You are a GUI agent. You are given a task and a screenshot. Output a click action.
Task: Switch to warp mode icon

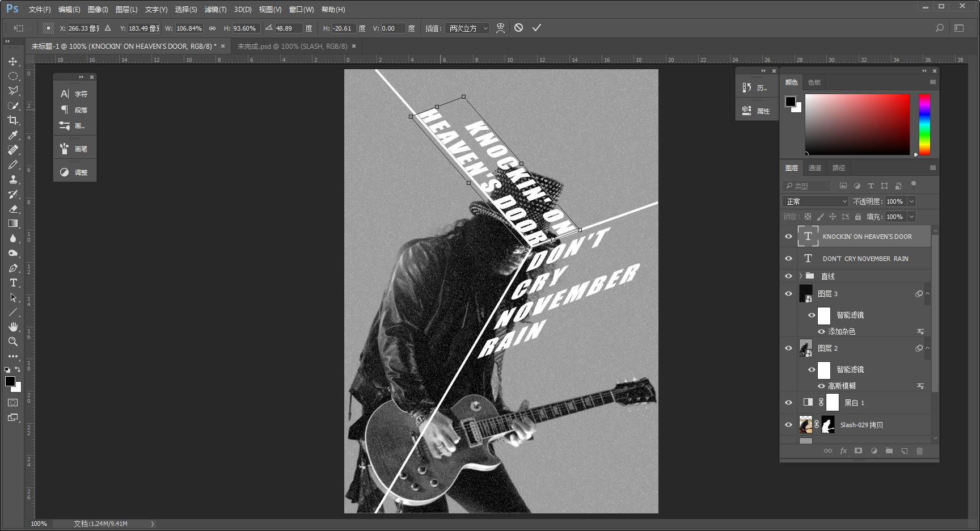pos(500,28)
